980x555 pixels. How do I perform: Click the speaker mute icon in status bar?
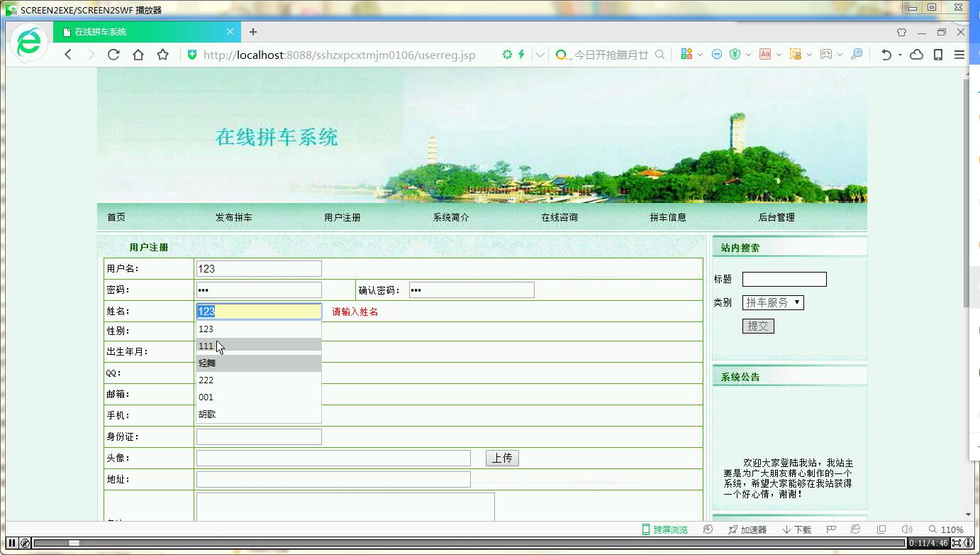[906, 529]
